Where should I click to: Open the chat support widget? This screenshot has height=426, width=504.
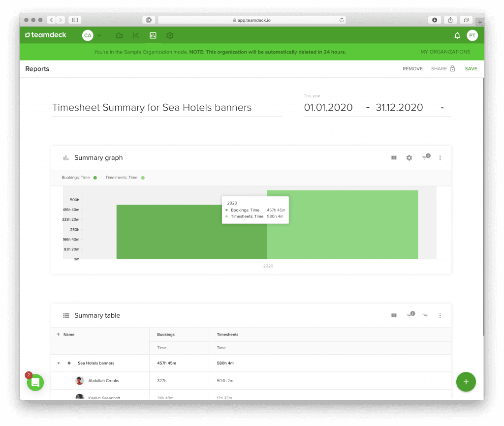click(x=35, y=382)
